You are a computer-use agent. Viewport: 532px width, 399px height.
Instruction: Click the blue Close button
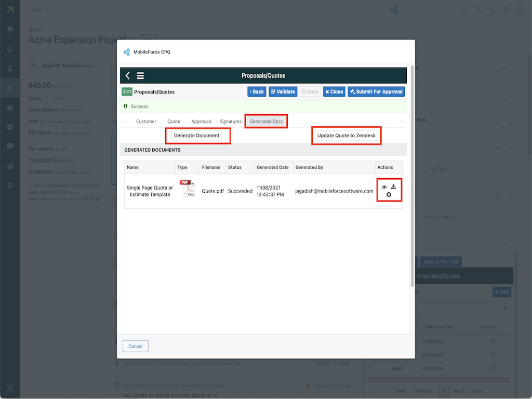(x=334, y=91)
